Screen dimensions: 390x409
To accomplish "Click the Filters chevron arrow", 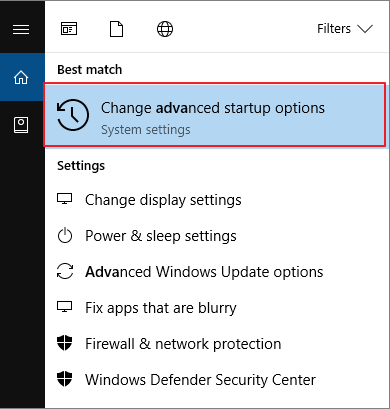I will 365,29.
